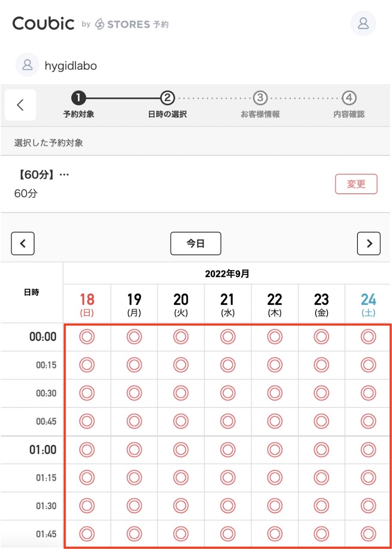The height and width of the screenshot is (549, 392).
Task: Advance to the next week in calendar
Action: pos(368,243)
